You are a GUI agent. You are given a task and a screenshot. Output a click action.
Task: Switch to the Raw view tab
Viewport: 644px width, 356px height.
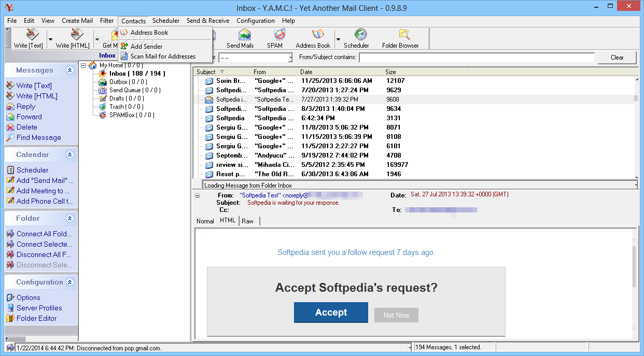(248, 221)
